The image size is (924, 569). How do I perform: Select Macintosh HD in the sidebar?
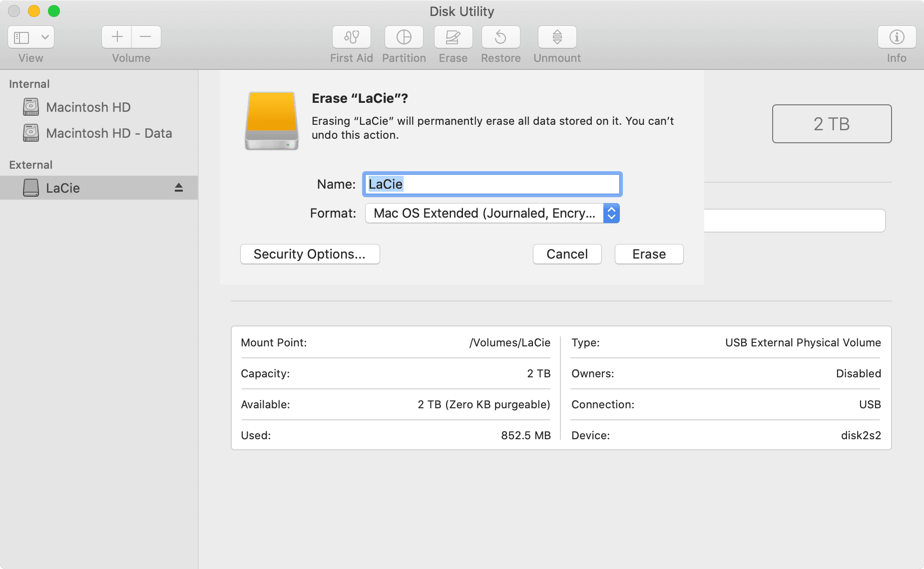pyautogui.click(x=99, y=107)
